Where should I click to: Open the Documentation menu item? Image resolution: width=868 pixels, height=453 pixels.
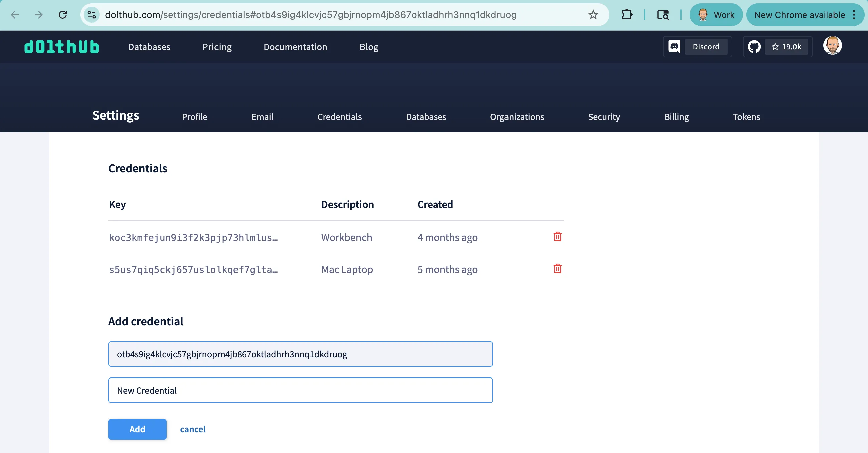[295, 47]
